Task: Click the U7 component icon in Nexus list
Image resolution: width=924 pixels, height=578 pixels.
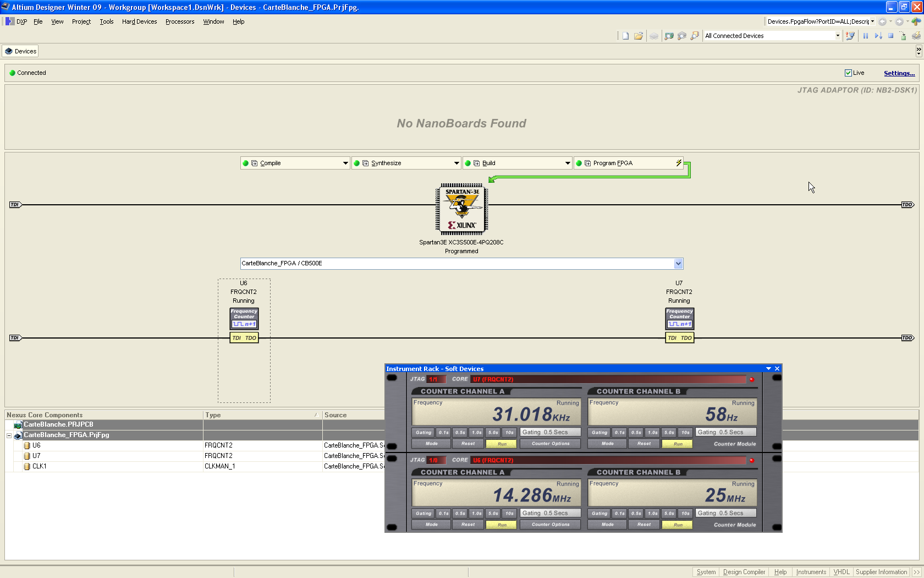Action: point(26,456)
